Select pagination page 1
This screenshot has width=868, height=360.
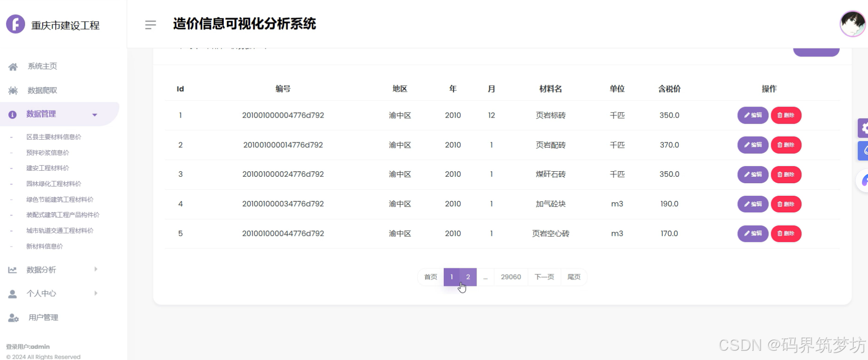tap(452, 277)
